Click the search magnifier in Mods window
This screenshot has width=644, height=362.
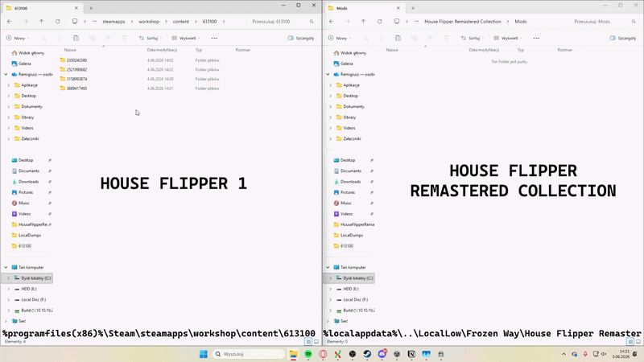pos(634,22)
